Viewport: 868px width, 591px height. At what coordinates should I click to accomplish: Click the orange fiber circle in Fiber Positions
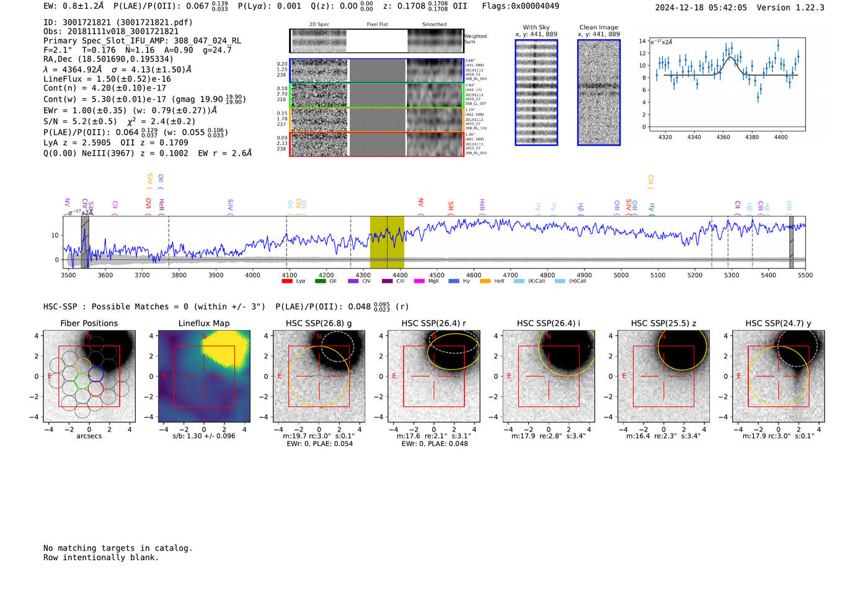(x=83, y=366)
